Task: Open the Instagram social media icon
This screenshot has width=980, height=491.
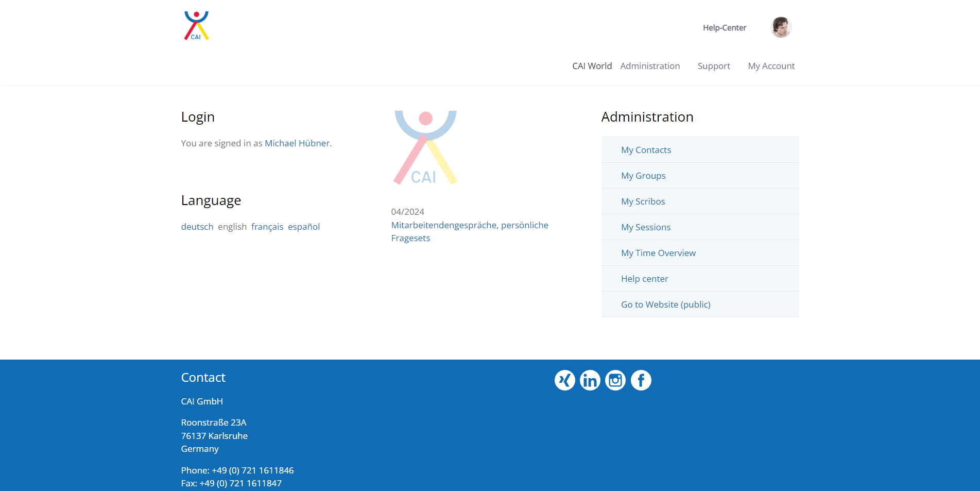Action: click(615, 380)
